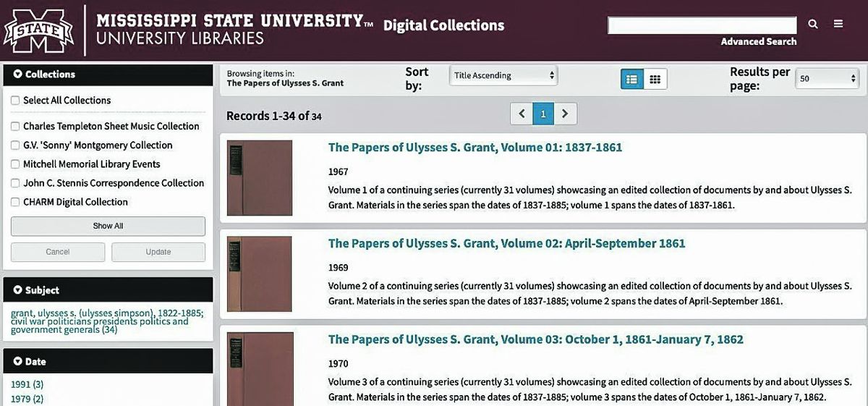The width and height of the screenshot is (868, 406).
Task: Click the Volume 03 year 1970 text
Action: [x=338, y=363]
